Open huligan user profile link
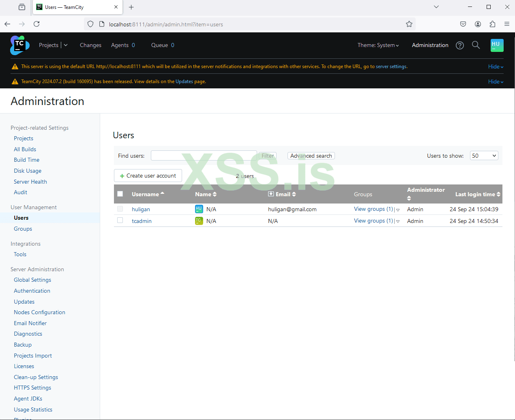 click(x=141, y=209)
